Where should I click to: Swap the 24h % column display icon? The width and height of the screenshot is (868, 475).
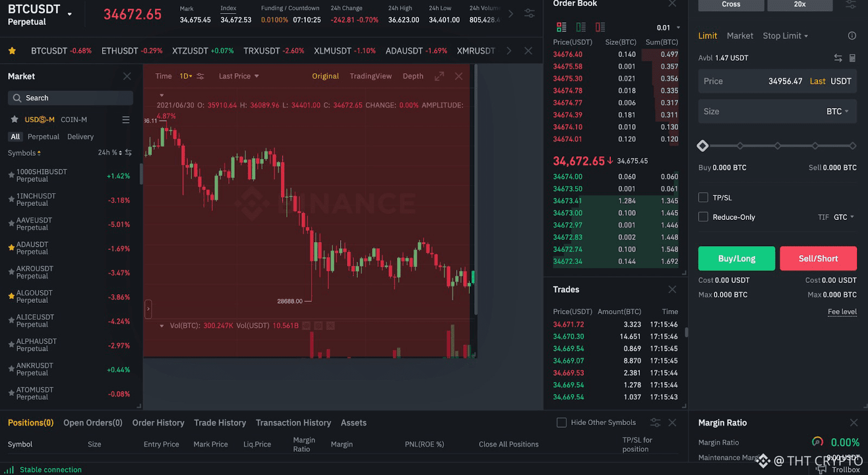point(129,153)
